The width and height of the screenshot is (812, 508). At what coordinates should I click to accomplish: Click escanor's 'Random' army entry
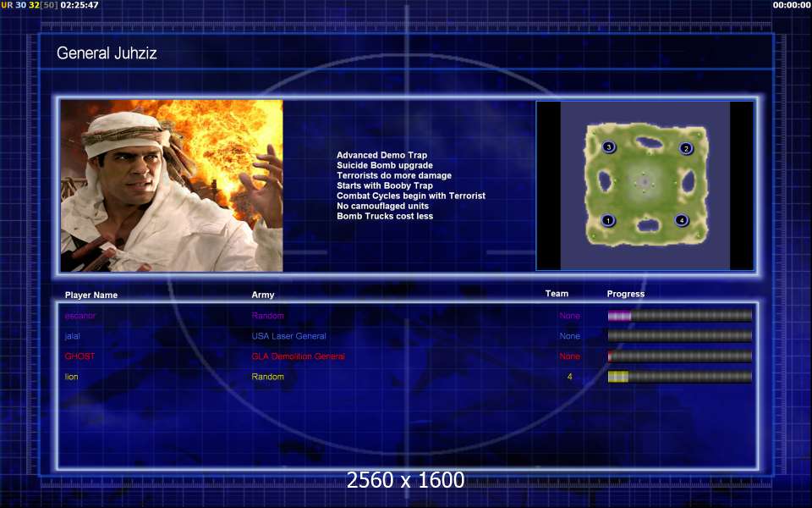(x=268, y=316)
